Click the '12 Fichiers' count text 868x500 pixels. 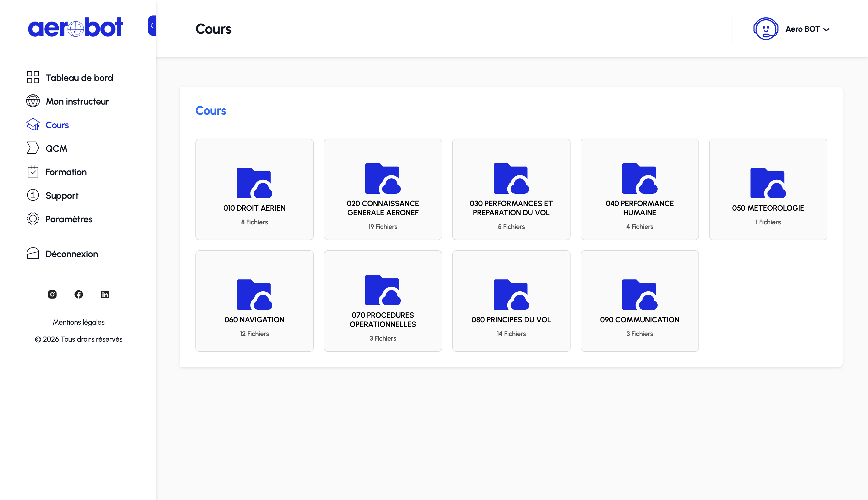[254, 334]
